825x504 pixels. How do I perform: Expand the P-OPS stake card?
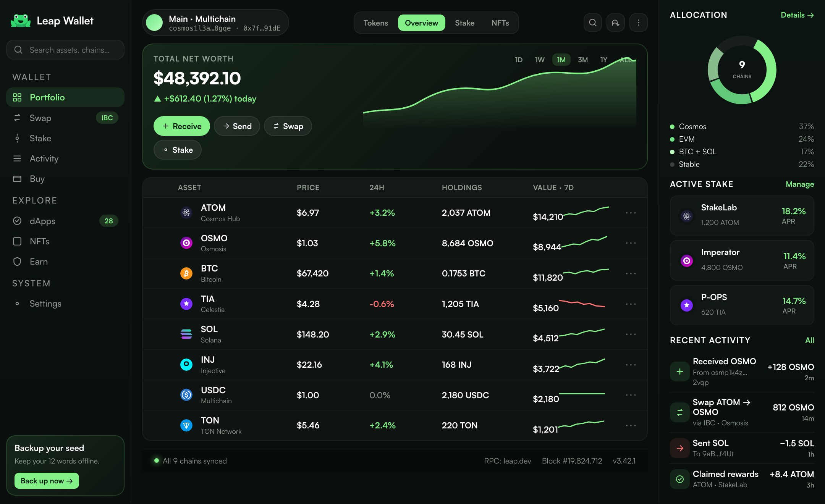[742, 305]
